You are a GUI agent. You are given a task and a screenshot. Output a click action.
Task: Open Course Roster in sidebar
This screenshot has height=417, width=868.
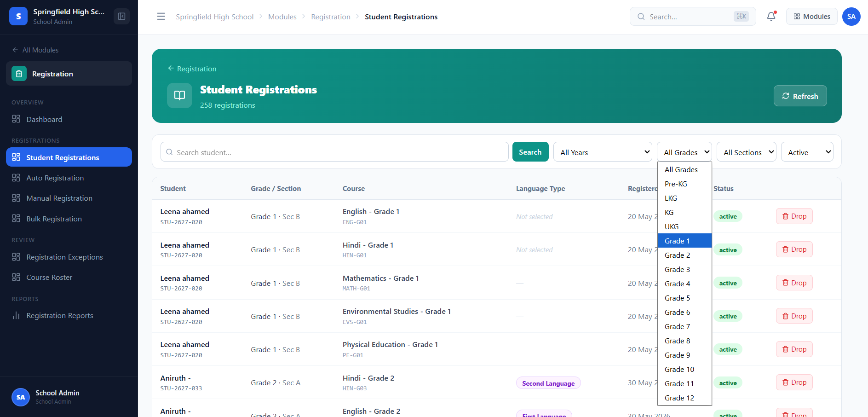click(69, 277)
